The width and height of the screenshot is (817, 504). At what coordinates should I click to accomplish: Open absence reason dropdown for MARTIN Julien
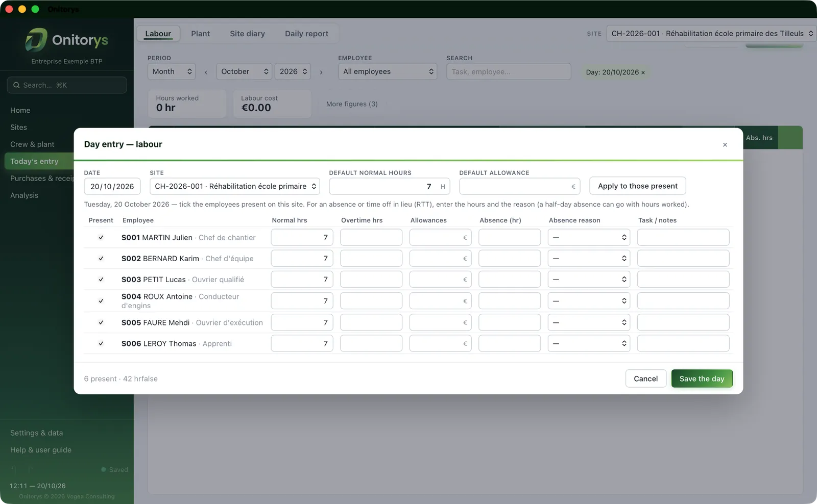point(589,237)
